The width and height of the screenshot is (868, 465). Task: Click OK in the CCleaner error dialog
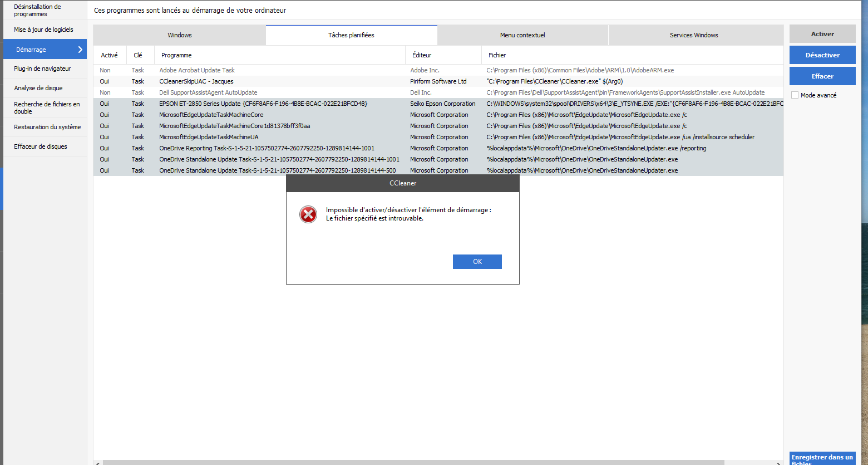(x=477, y=262)
